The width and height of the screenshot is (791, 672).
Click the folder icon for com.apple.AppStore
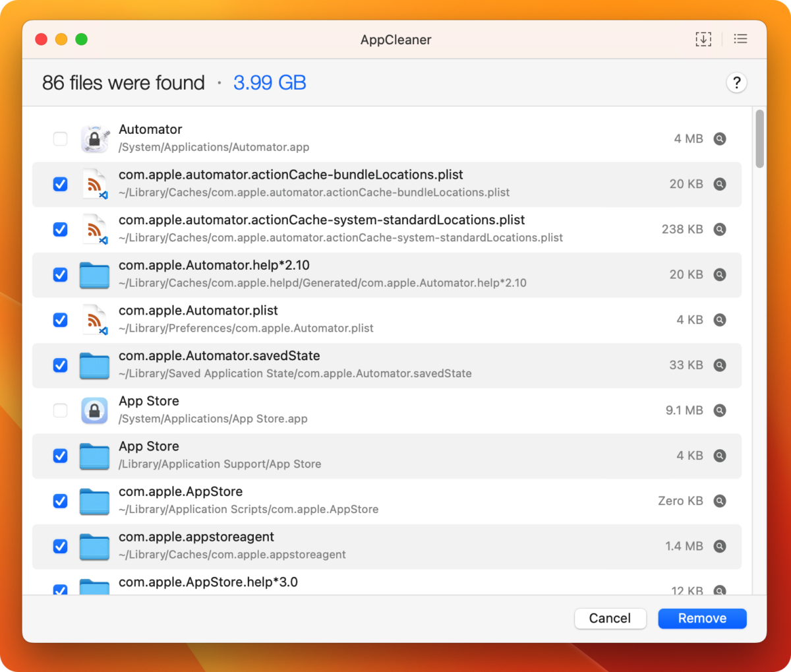point(94,501)
